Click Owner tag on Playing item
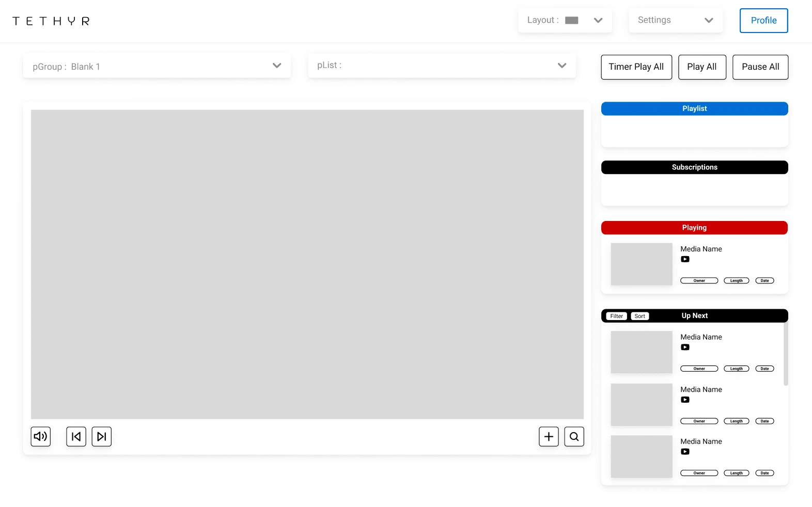 (x=699, y=281)
